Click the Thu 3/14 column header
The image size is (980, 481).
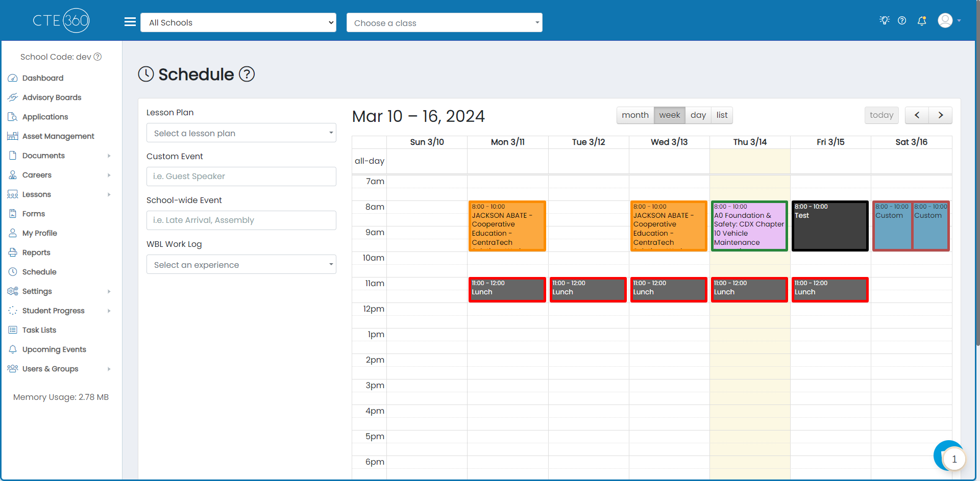tap(750, 142)
